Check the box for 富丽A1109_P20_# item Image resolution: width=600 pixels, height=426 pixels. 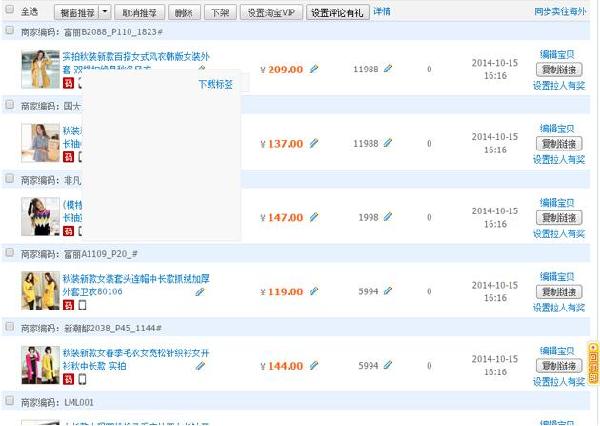[9, 253]
